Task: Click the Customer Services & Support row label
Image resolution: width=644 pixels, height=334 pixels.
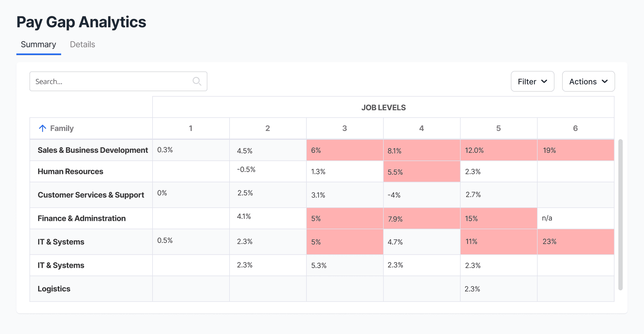Action: (91, 195)
